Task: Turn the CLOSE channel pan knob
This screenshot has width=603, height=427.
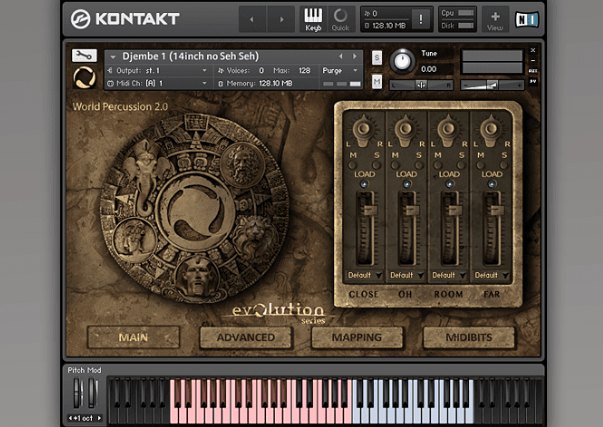Action: (363, 129)
